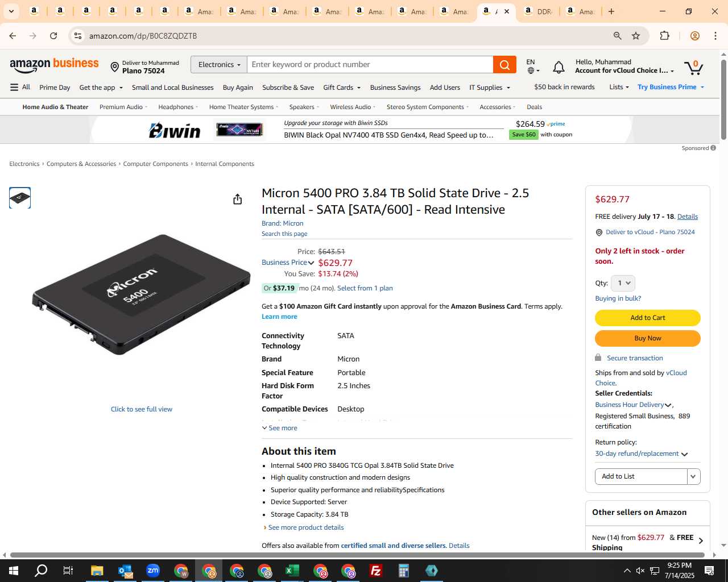Open the Qty quantity dropdown
728x582 pixels.
click(x=623, y=283)
